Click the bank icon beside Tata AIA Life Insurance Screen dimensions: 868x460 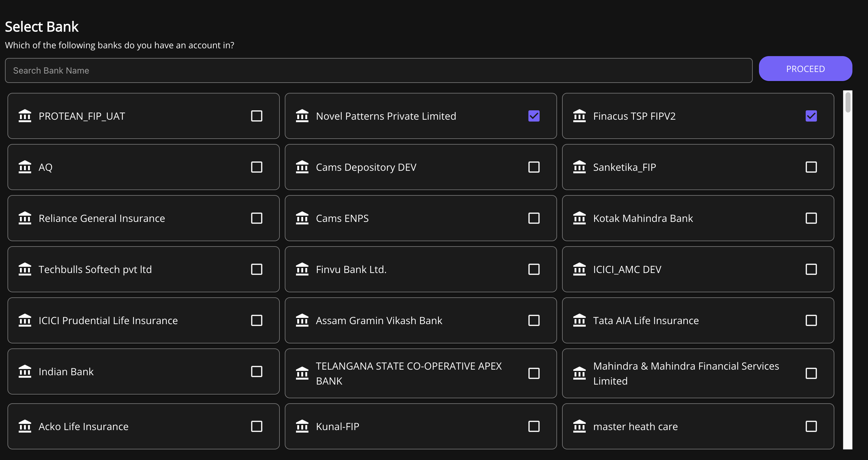(579, 320)
